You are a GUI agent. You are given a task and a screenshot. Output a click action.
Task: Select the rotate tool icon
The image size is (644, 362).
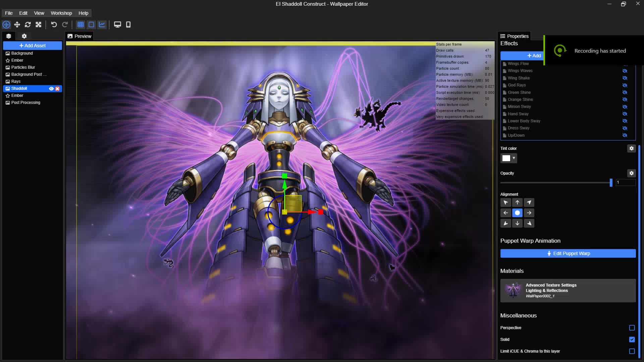click(x=28, y=24)
